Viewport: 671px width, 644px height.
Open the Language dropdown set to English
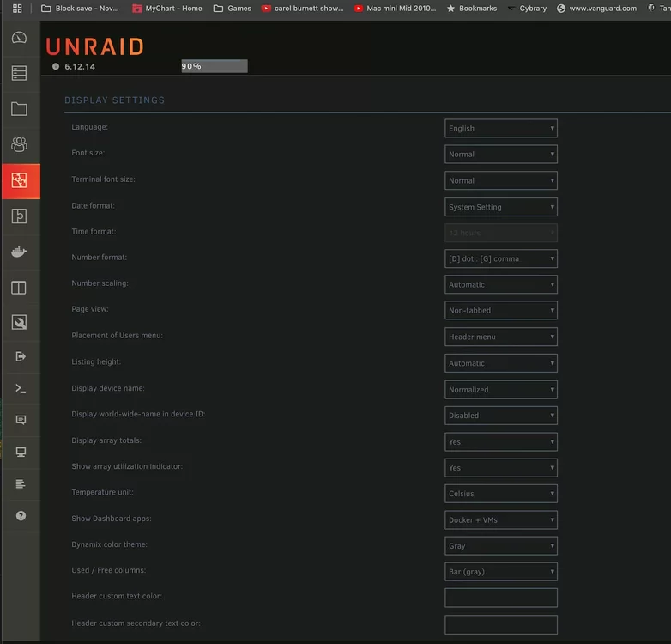pos(501,129)
